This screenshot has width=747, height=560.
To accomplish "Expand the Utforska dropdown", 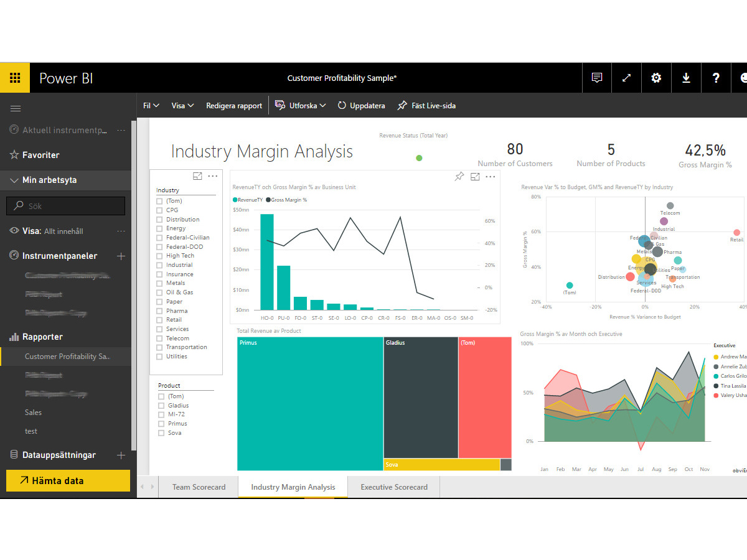I will (x=301, y=106).
